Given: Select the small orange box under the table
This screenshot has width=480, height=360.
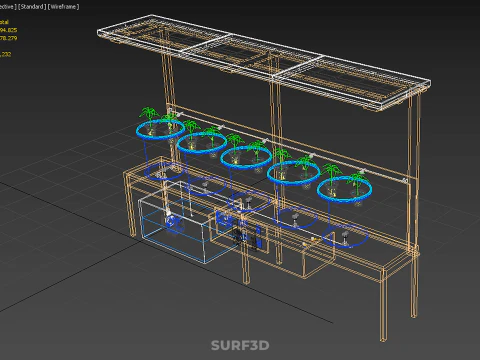Looking at the screenshot, I should coord(318,260).
